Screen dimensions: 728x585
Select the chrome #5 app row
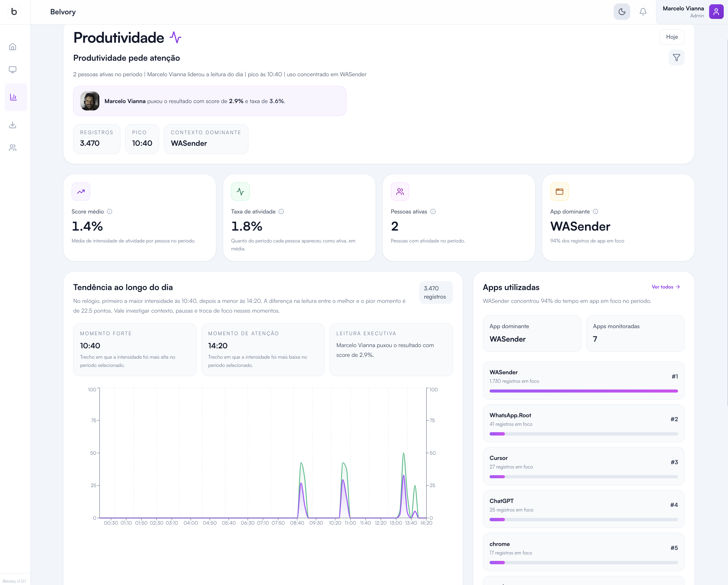point(583,552)
